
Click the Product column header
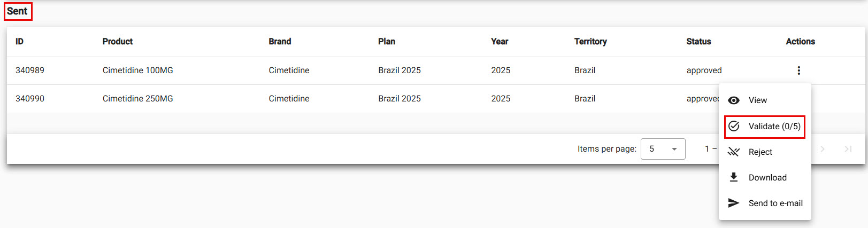point(117,42)
